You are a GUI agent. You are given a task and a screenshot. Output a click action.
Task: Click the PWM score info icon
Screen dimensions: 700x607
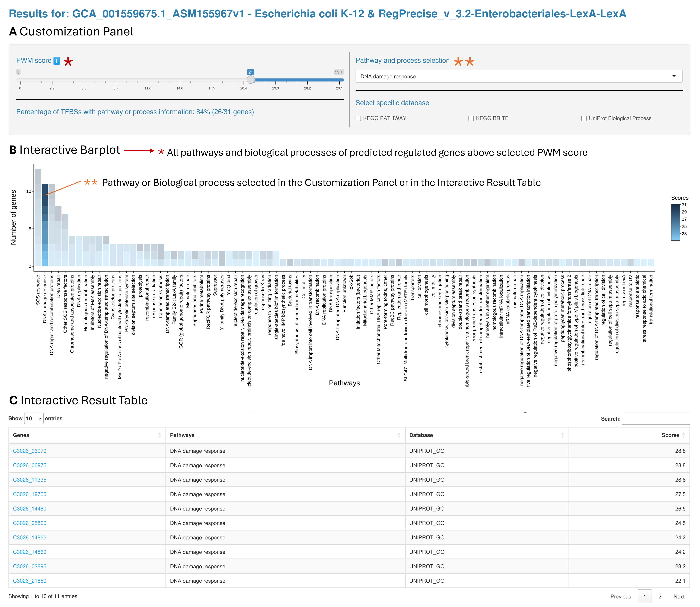pos(56,61)
